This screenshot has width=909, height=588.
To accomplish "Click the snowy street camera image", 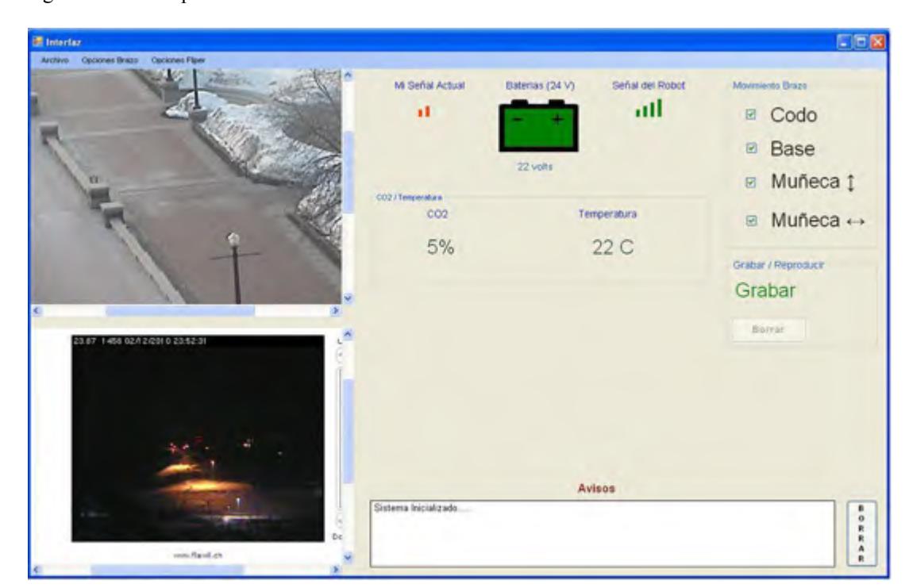I will point(186,186).
